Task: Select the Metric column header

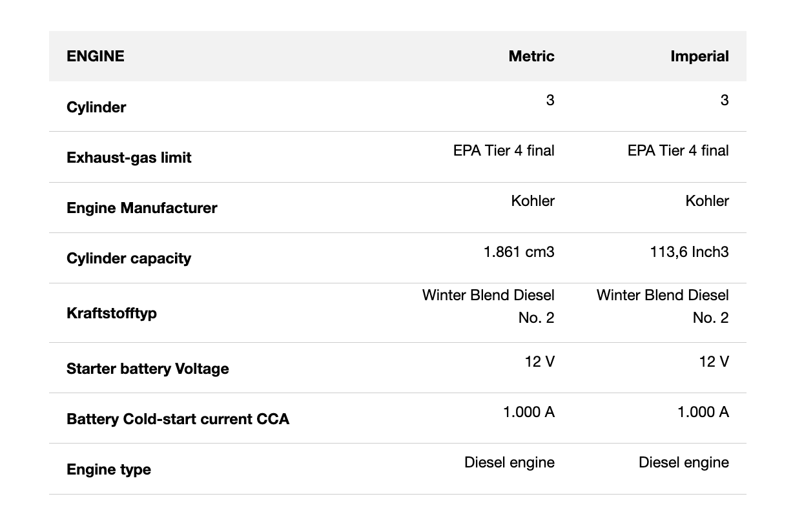Action: coord(531,56)
